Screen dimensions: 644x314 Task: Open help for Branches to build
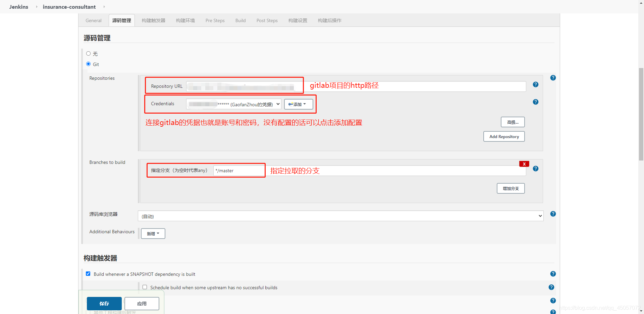pos(536,169)
